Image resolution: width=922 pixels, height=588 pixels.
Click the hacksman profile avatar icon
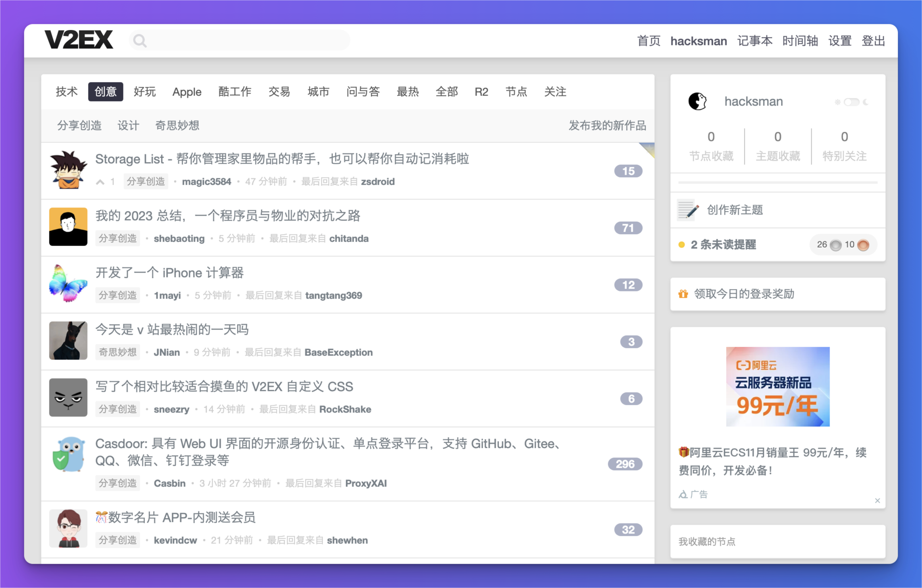(697, 101)
